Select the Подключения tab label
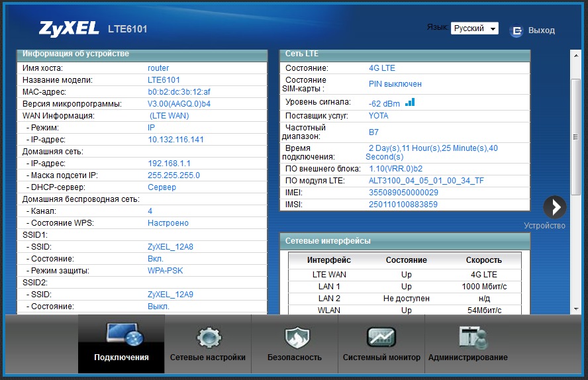This screenshot has height=380, width=588. click(x=121, y=357)
